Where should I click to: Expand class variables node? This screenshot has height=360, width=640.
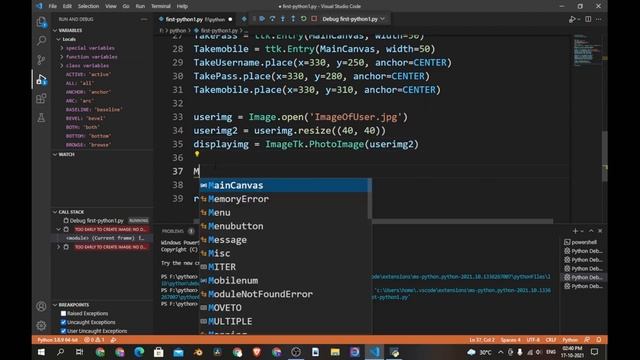[x=62, y=66]
